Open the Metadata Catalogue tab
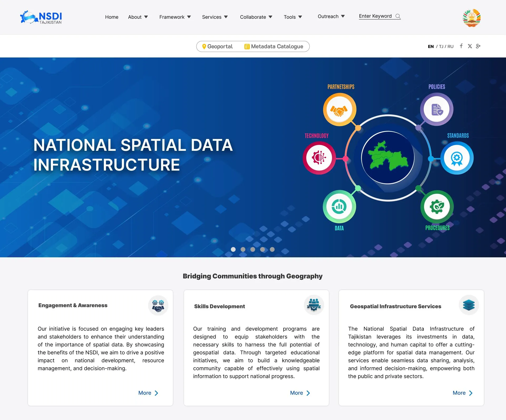The width and height of the screenshot is (506, 420). coord(274,47)
